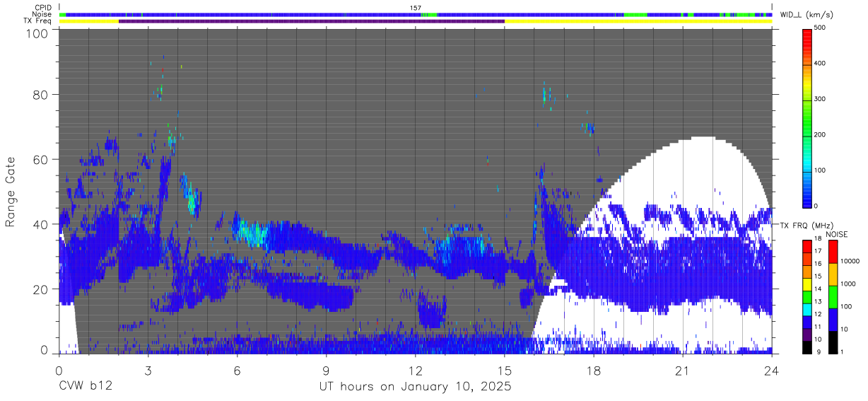Click x-axis tick label 15
This screenshot has height=401, width=868.
coord(505,369)
